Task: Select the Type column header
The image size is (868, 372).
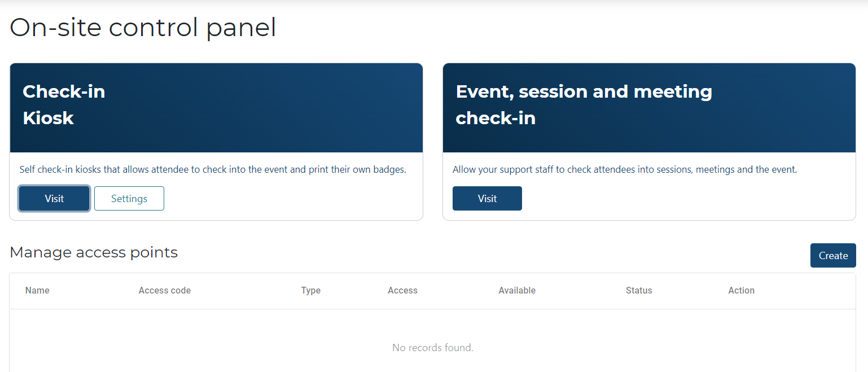Action: (x=310, y=291)
